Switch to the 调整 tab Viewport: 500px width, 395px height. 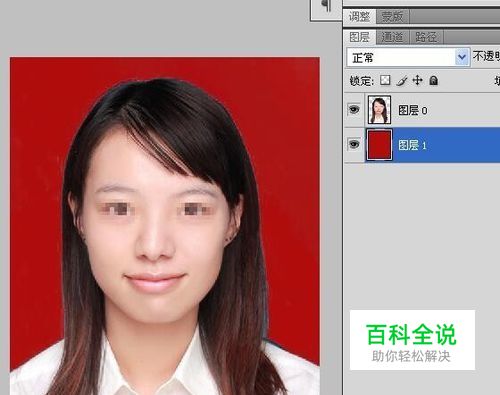pos(359,16)
